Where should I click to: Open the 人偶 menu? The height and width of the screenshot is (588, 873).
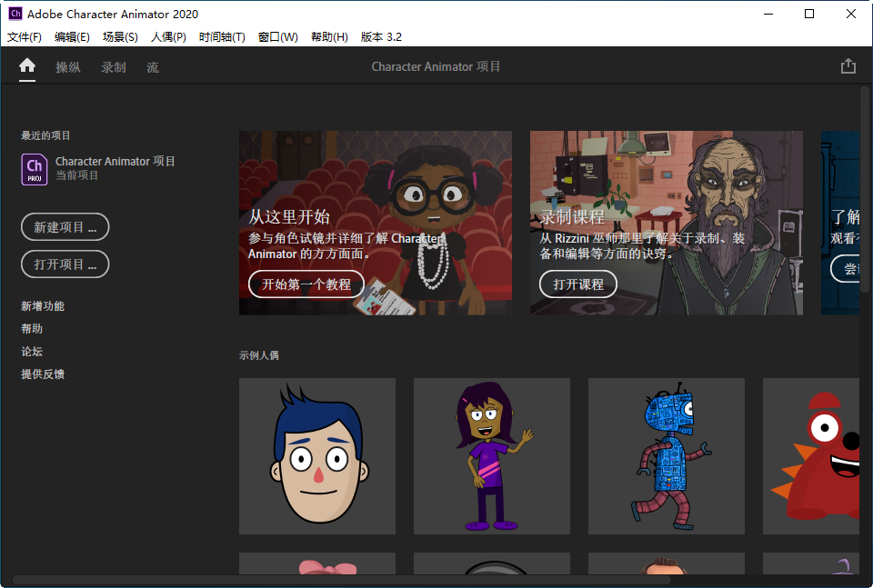coord(167,37)
